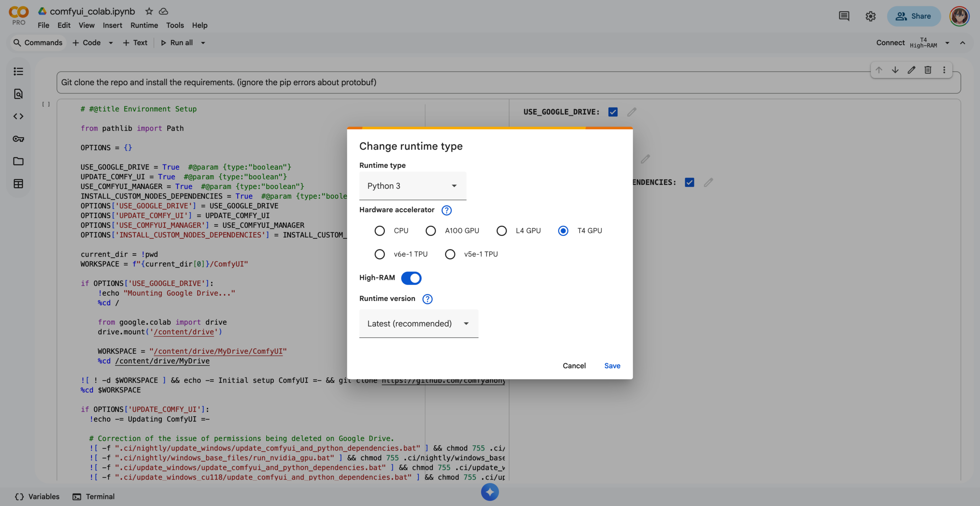Select the CPU hardware accelerator option
The image size is (980, 506).
tap(379, 231)
